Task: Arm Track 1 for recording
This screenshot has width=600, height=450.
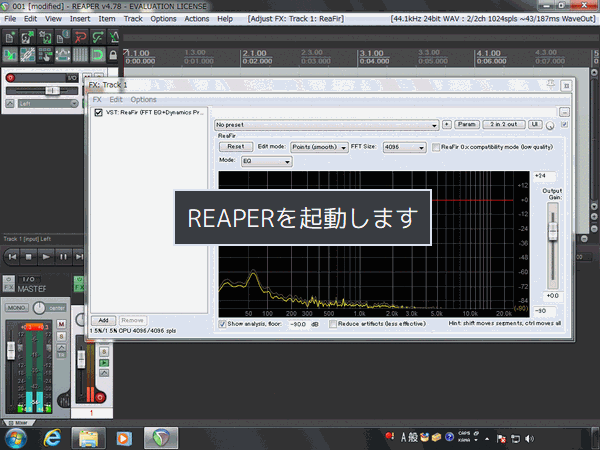Action: [10, 77]
